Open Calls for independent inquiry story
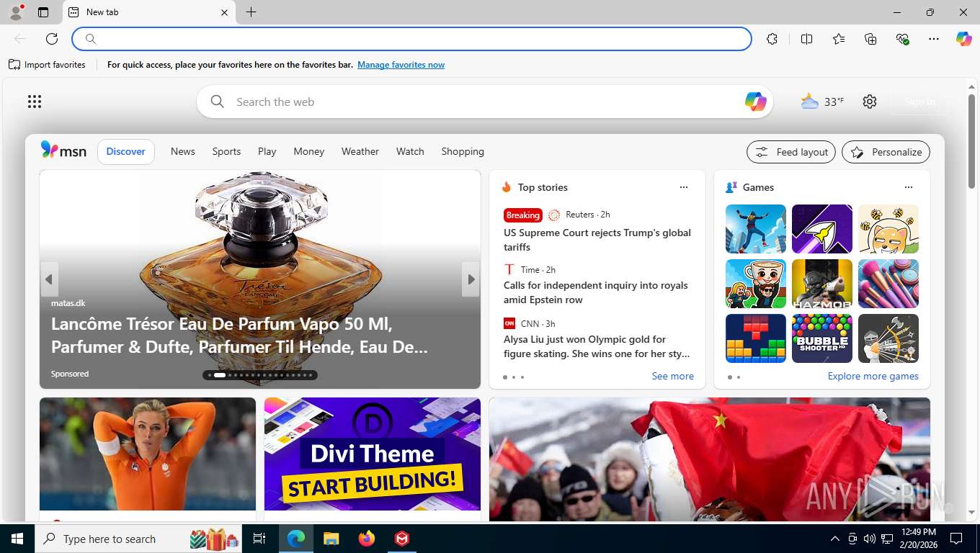Viewport: 980px width, 553px height. [596, 292]
